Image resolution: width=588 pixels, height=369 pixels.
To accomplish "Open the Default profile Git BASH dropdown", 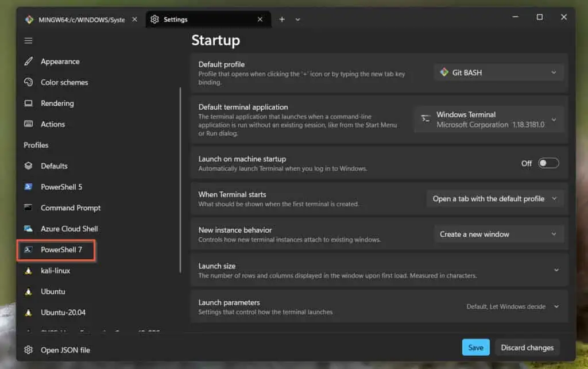I will tap(499, 72).
